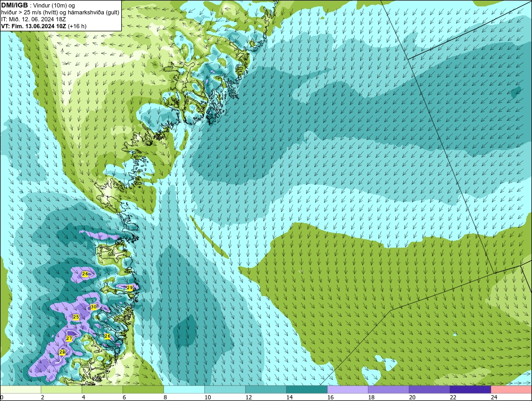Click the legend scale number 22
Screen dimensions: 532x401
click(x=453, y=397)
